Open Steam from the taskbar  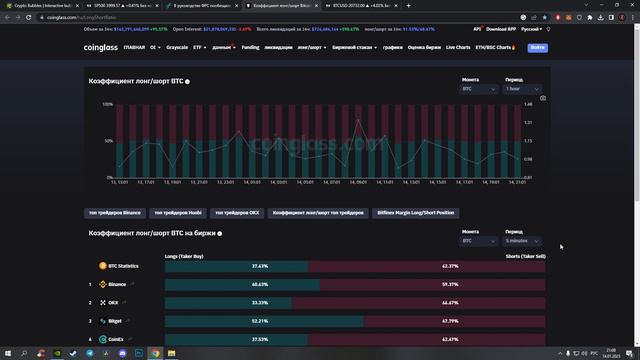[73, 353]
